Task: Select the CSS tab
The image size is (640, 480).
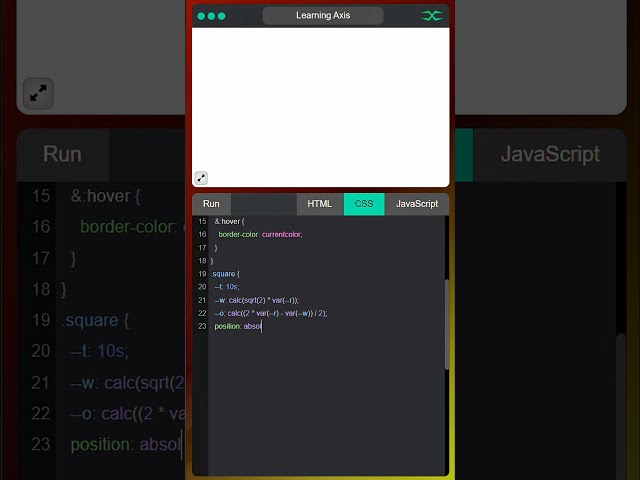Action: coord(364,204)
